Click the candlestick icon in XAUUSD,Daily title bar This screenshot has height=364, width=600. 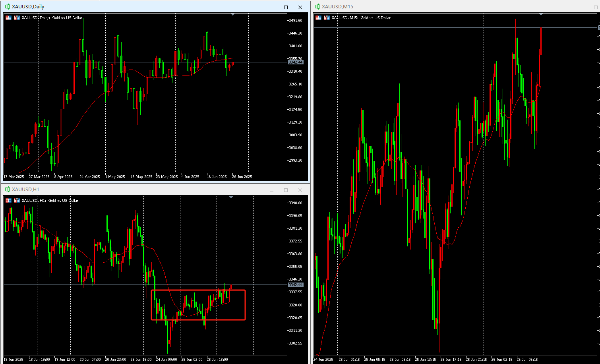pos(7,7)
